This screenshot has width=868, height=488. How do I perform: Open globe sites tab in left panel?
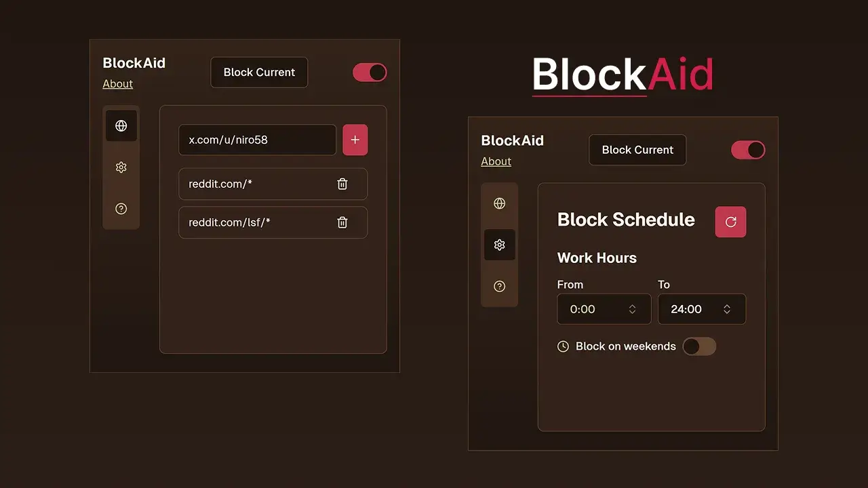click(x=121, y=126)
